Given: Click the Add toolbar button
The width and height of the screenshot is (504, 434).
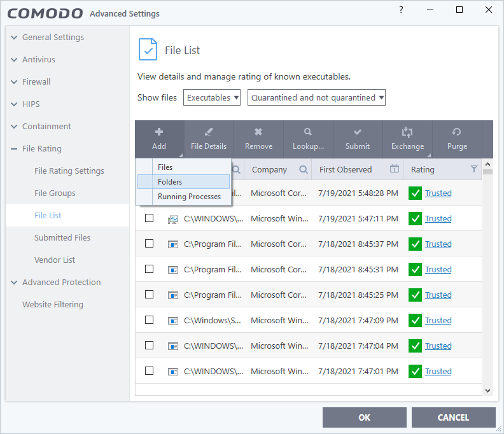Looking at the screenshot, I should click(x=160, y=139).
